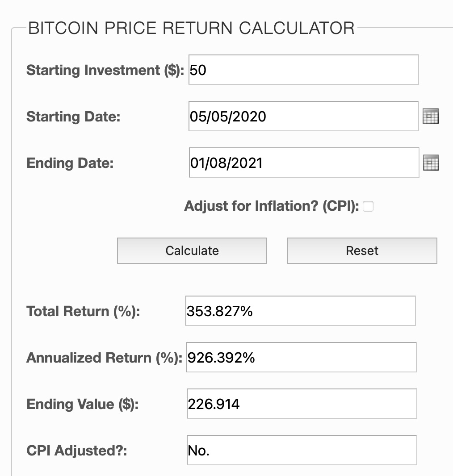Screen dimensions: 453x476
Task: Click the Ending Value result field
Action: [x=302, y=404]
